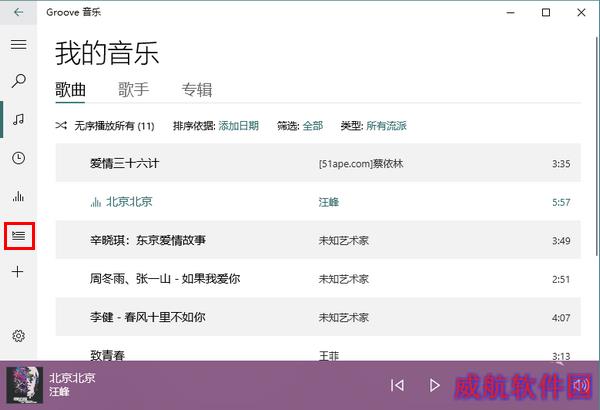Screen dimensions: 600x410
Task: Click 未知艺术家 in the 东京爱情故事 row
Action: 344,240
